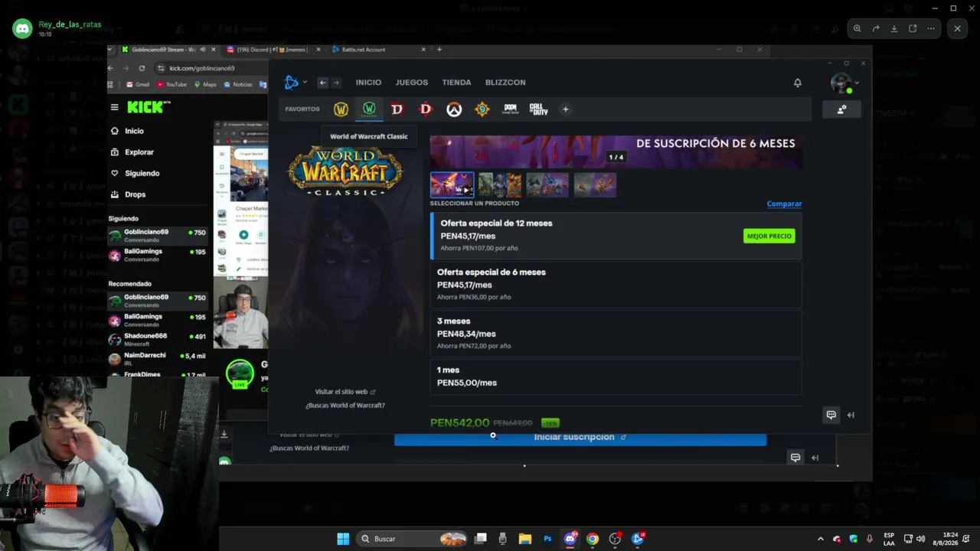The width and height of the screenshot is (980, 551).
Task: Select the 12-month special offer
Action: point(616,236)
